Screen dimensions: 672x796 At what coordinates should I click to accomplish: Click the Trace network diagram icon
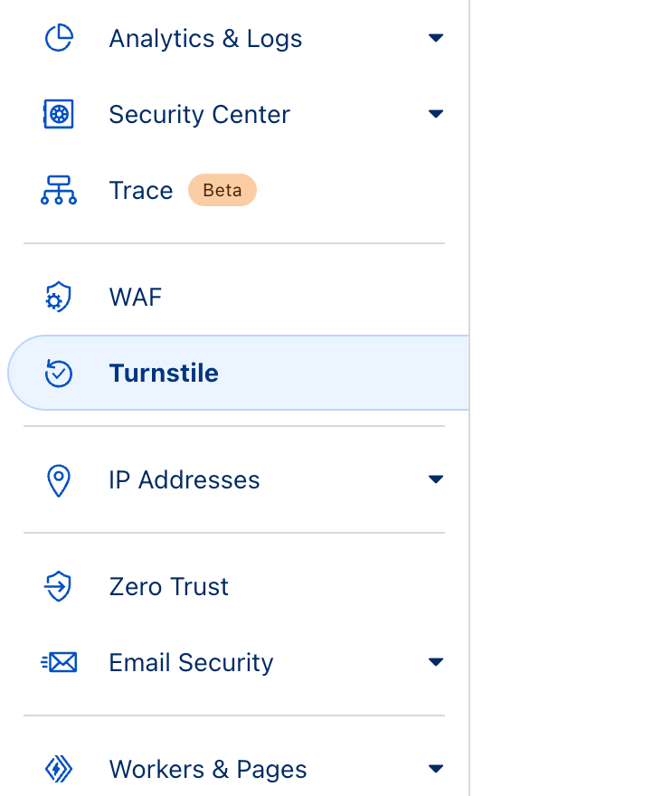point(59,191)
